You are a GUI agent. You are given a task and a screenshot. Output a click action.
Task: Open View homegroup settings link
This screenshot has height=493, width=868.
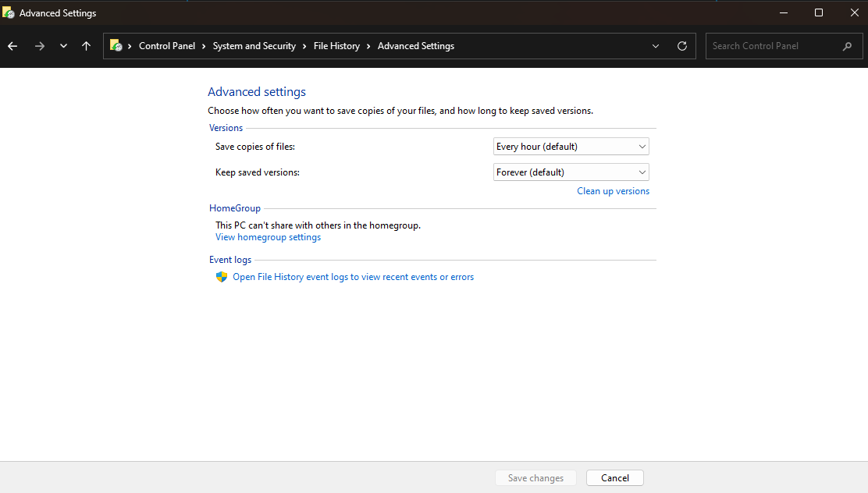click(x=268, y=237)
